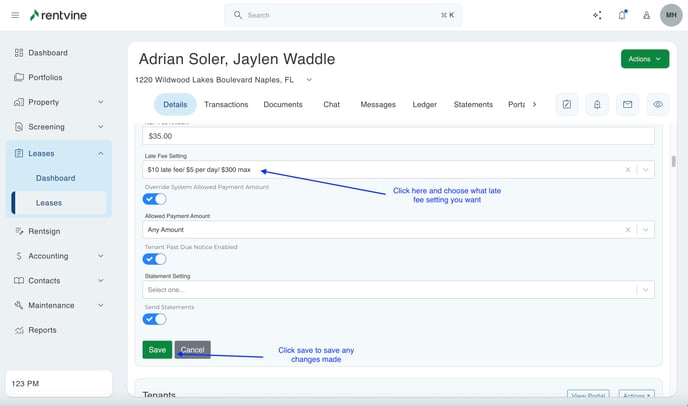The image size is (688, 406).
Task: Click the green Save button
Action: (x=157, y=350)
